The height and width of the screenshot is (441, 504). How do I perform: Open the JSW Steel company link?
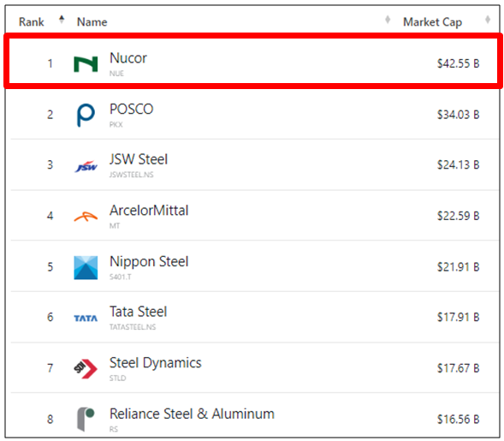pyautogui.click(x=139, y=159)
